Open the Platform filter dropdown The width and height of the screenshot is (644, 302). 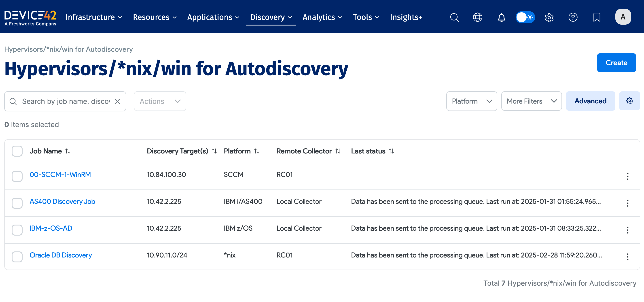(472, 101)
